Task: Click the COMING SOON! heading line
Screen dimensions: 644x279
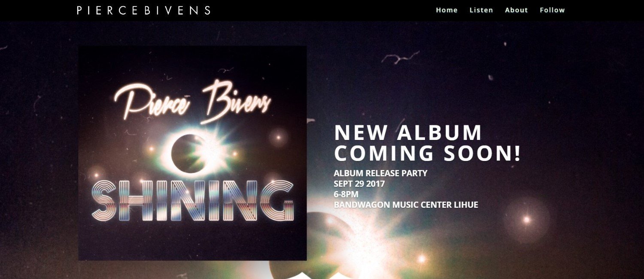Action: (427, 153)
